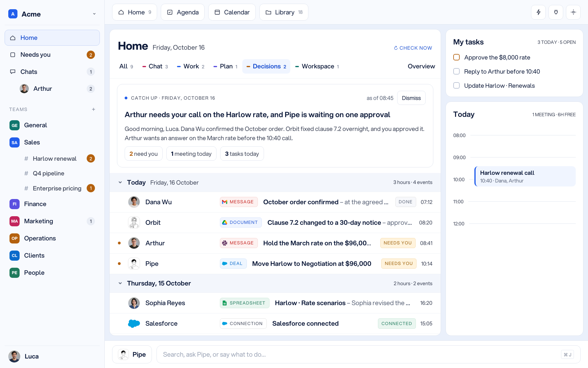Image resolution: width=588 pixels, height=368 pixels.
Task: Click Orbit's avatar in the activity list
Action: (134, 223)
